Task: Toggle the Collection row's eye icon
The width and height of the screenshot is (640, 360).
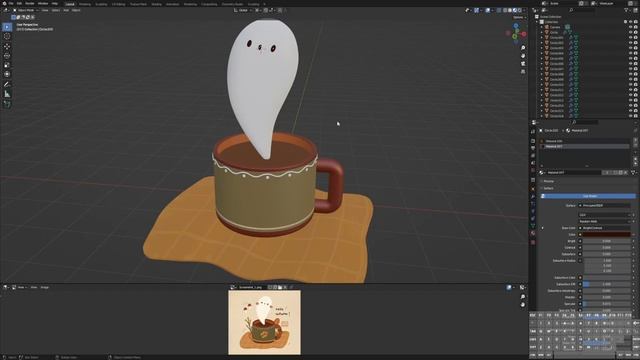Action: point(630,22)
